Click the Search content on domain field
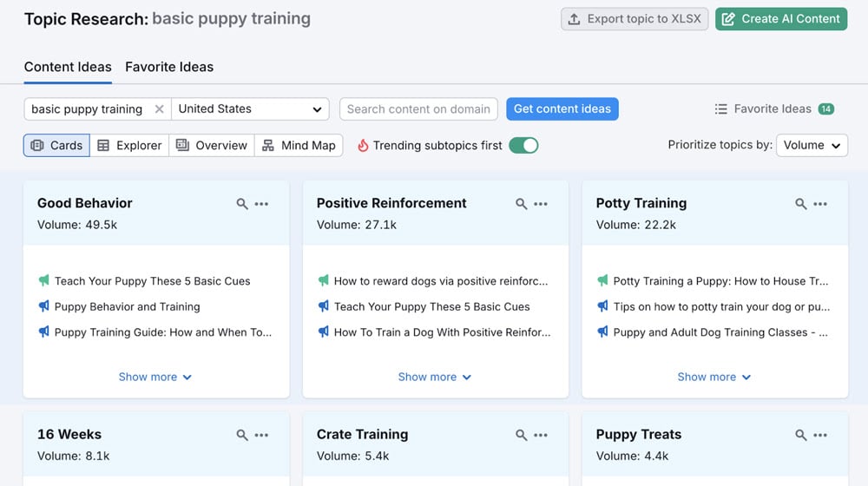 [418, 109]
